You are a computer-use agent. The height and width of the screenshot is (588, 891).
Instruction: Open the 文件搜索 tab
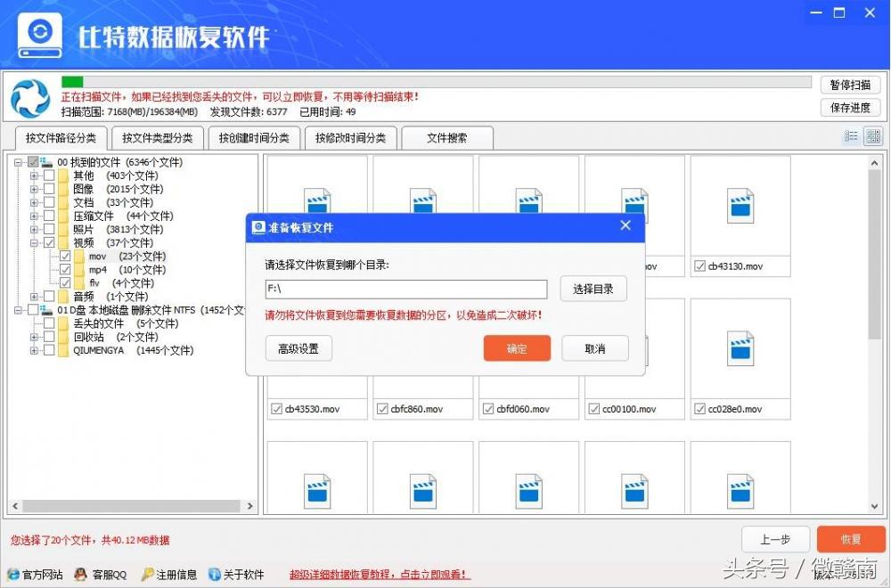point(445,138)
